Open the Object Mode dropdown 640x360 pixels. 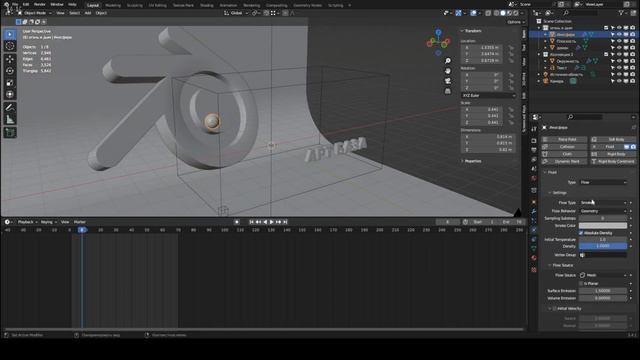34,13
